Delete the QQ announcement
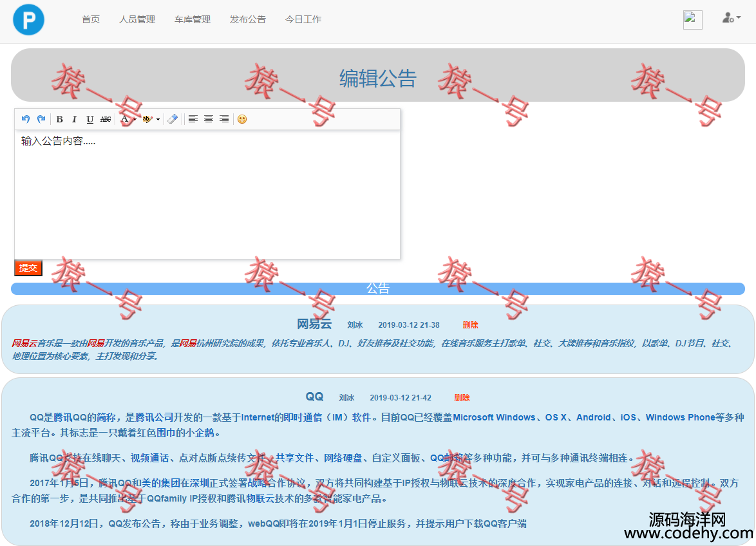The width and height of the screenshot is (756, 546). (x=462, y=397)
